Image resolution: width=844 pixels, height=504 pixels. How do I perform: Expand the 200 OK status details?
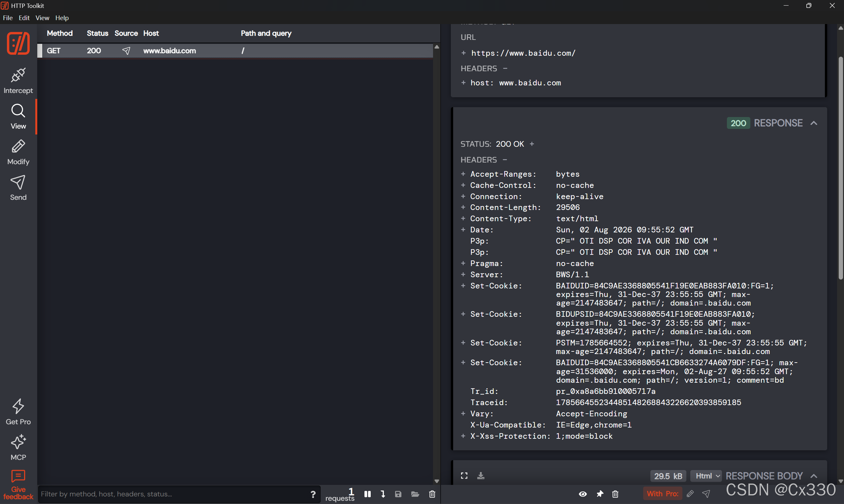[532, 144]
